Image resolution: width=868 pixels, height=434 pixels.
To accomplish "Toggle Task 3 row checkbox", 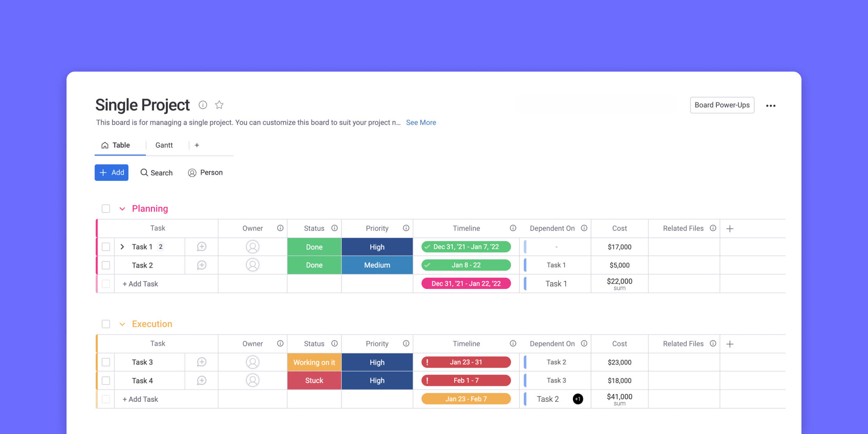I will point(106,362).
